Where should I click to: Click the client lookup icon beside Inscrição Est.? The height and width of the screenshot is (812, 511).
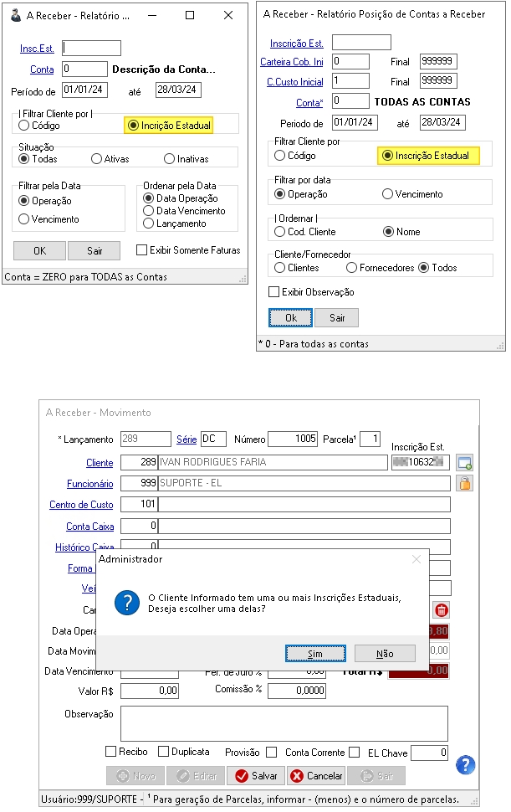[464, 462]
